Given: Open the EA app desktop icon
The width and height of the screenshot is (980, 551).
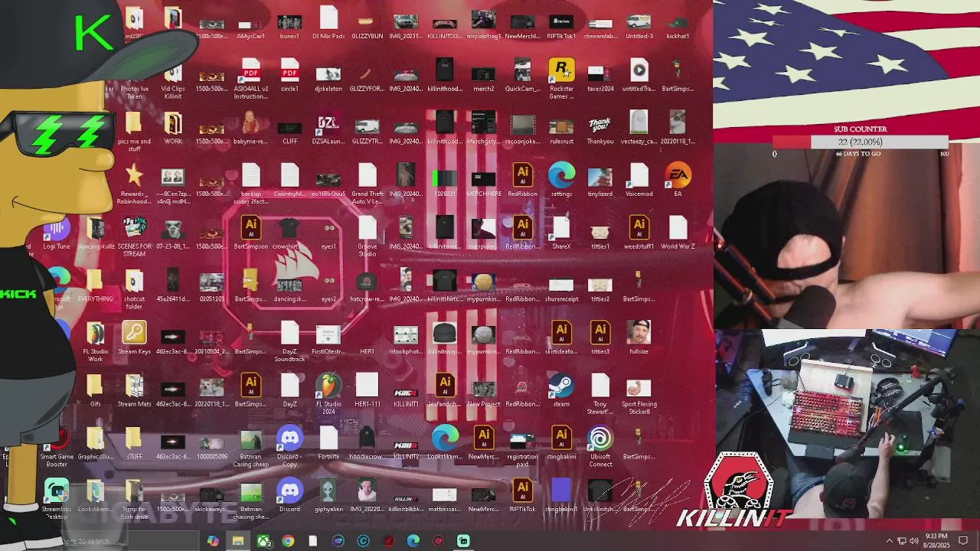Looking at the screenshot, I should (678, 175).
